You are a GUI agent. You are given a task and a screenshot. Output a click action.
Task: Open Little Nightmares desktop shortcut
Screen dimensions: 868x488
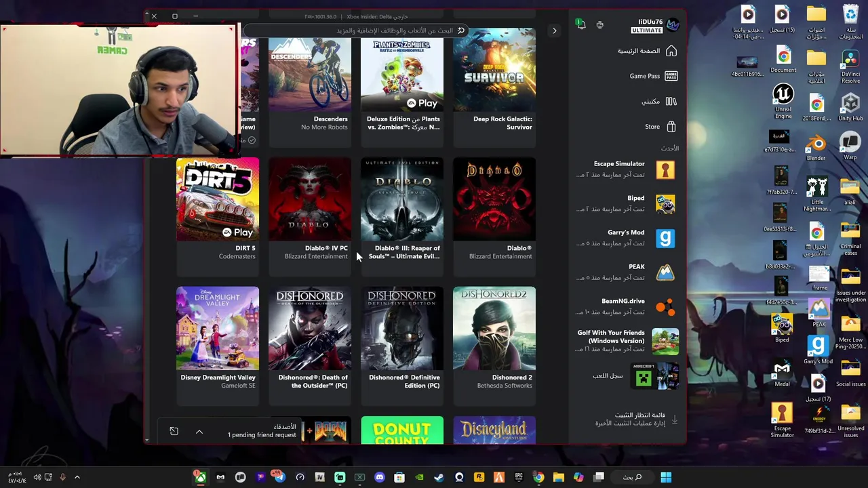[x=816, y=195]
